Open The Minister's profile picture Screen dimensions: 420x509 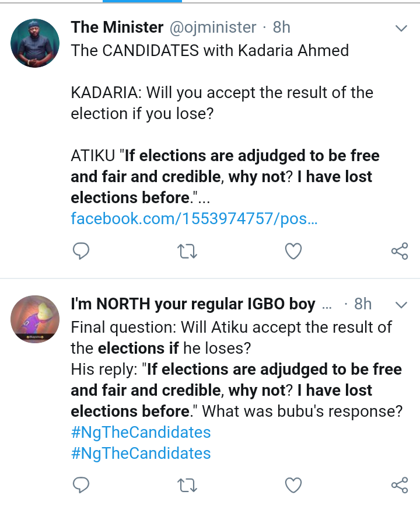pos(36,42)
